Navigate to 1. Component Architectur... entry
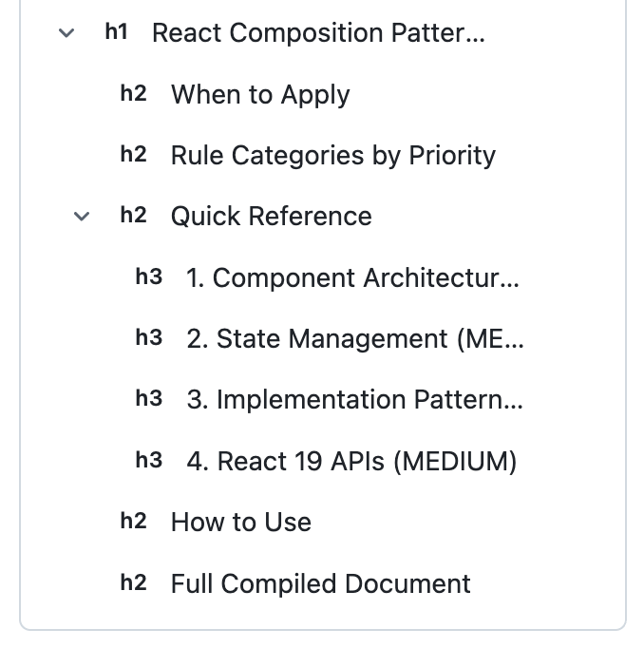Screen dimensions: 644x648 [x=352, y=277]
